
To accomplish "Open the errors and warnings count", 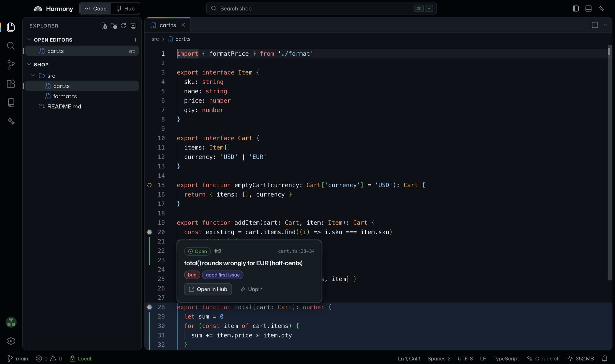I will point(49,358).
